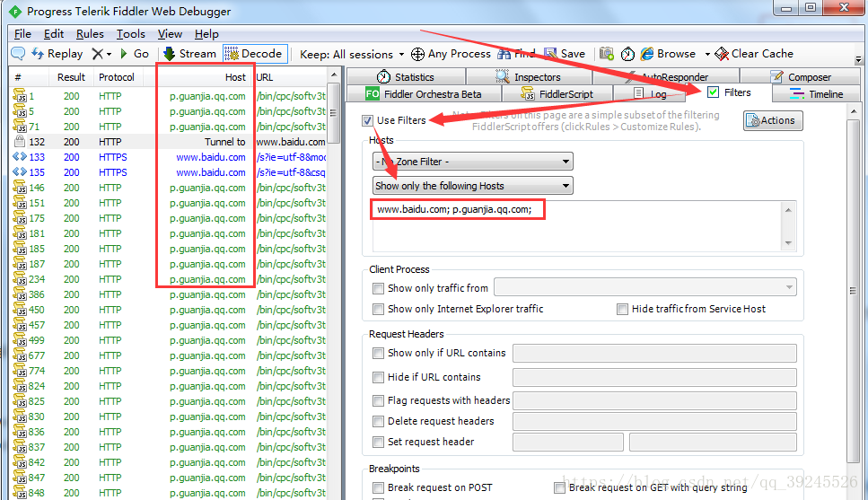The height and width of the screenshot is (500, 868).
Task: Enable Set request header checkbox
Action: click(378, 442)
